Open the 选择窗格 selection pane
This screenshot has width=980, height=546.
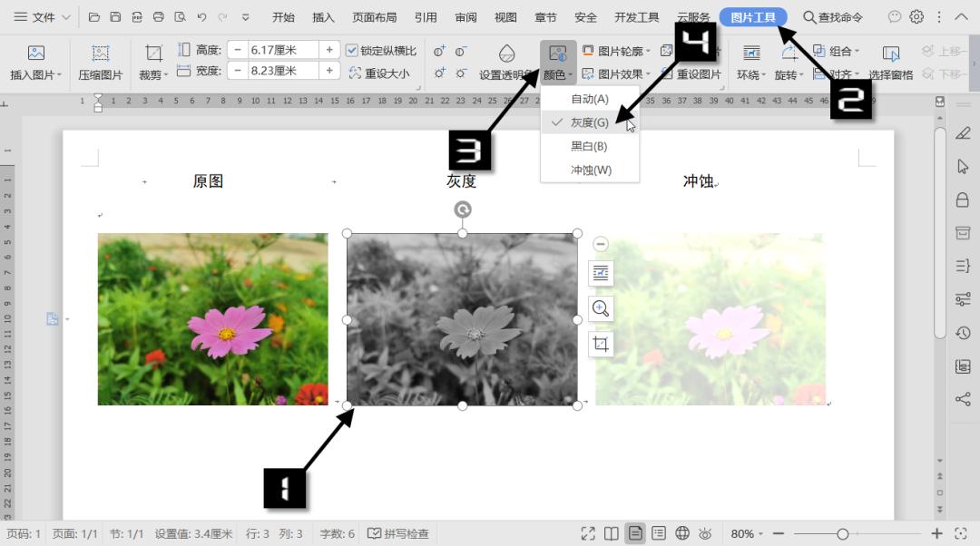coord(890,62)
